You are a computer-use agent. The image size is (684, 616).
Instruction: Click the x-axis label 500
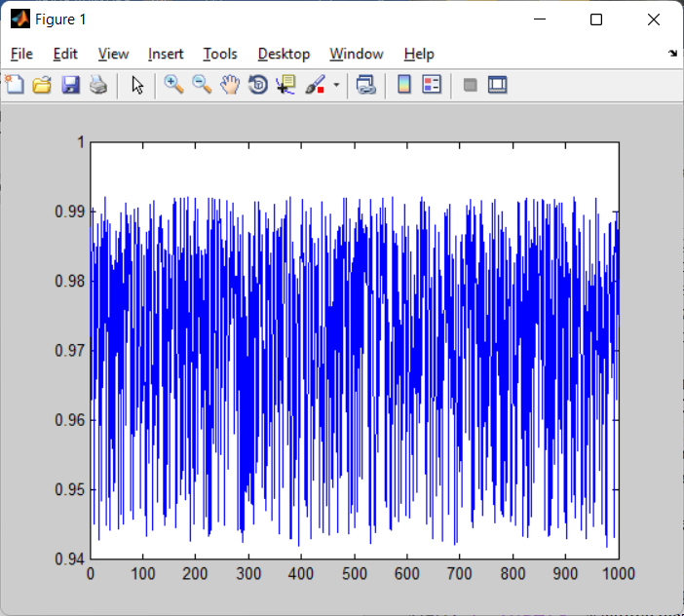coord(355,574)
